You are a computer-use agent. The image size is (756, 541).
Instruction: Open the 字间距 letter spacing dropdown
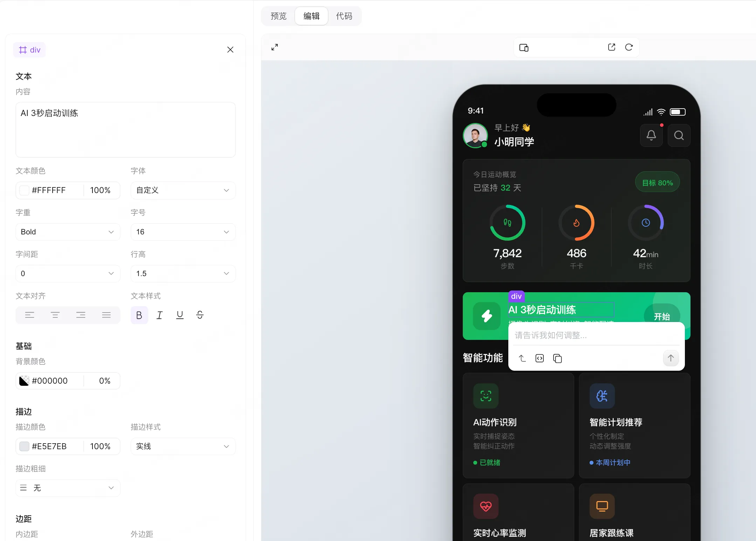tap(68, 274)
